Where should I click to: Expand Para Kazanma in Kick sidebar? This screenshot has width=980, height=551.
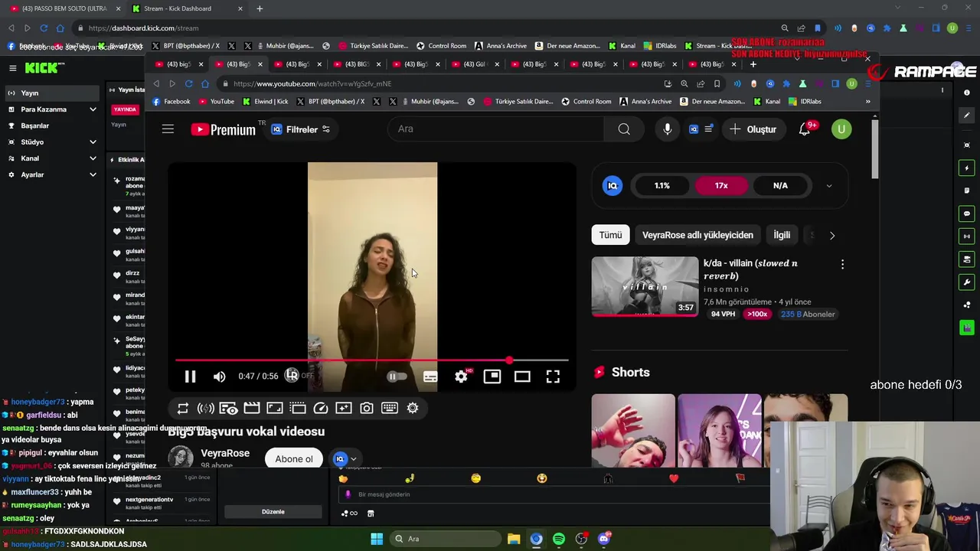point(51,109)
